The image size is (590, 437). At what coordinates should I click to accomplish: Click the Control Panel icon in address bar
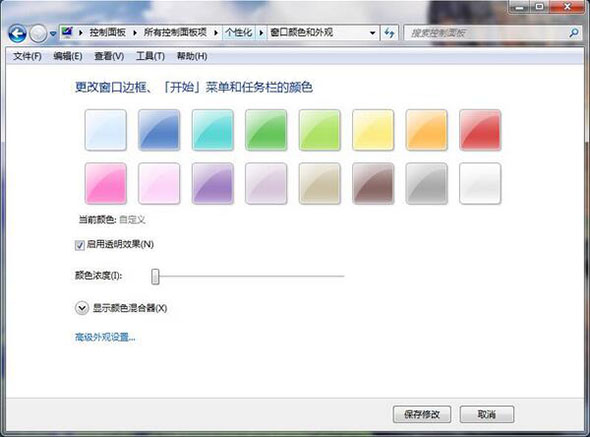(x=67, y=32)
